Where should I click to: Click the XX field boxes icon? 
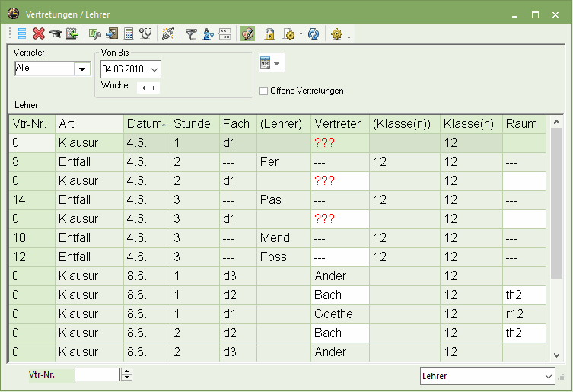[x=224, y=33]
